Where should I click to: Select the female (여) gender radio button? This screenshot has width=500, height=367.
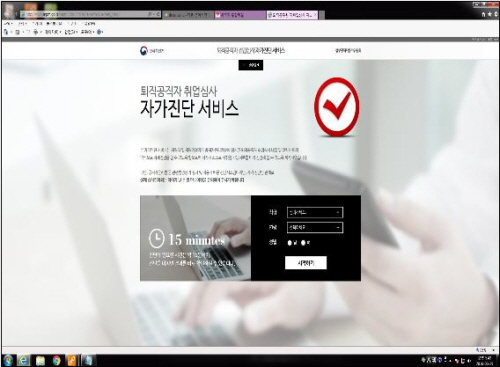tap(303, 243)
